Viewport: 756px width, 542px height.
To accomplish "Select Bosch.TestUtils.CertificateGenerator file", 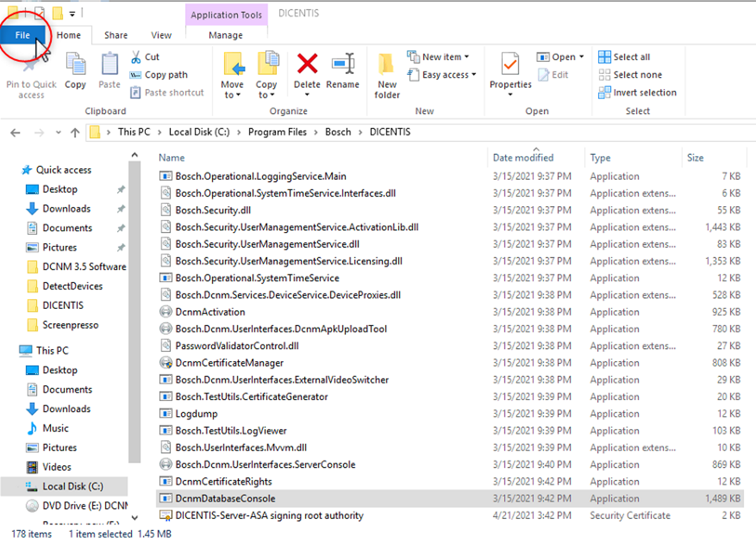I will 252,397.
